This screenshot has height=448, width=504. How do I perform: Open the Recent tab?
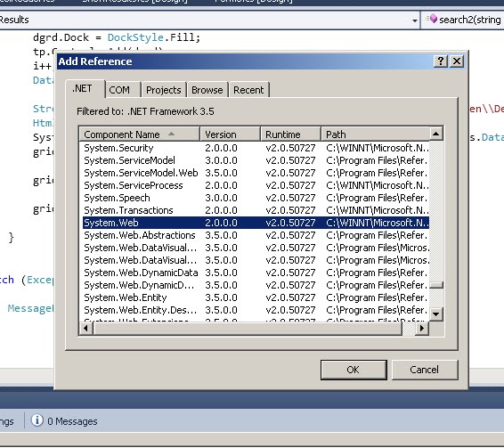pyautogui.click(x=248, y=90)
